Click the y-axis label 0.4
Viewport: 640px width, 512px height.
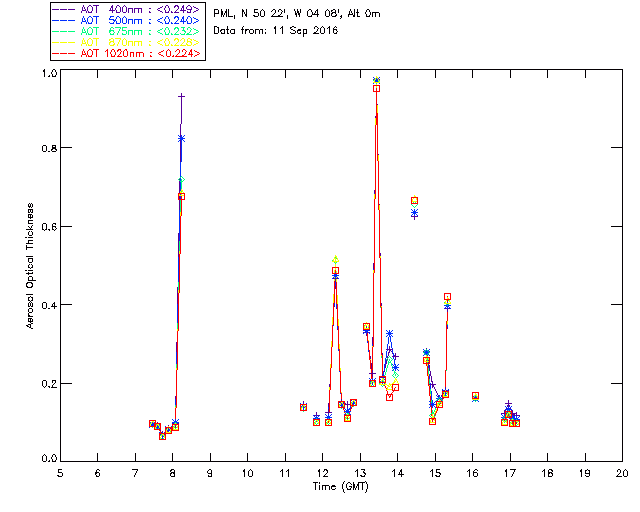point(49,305)
